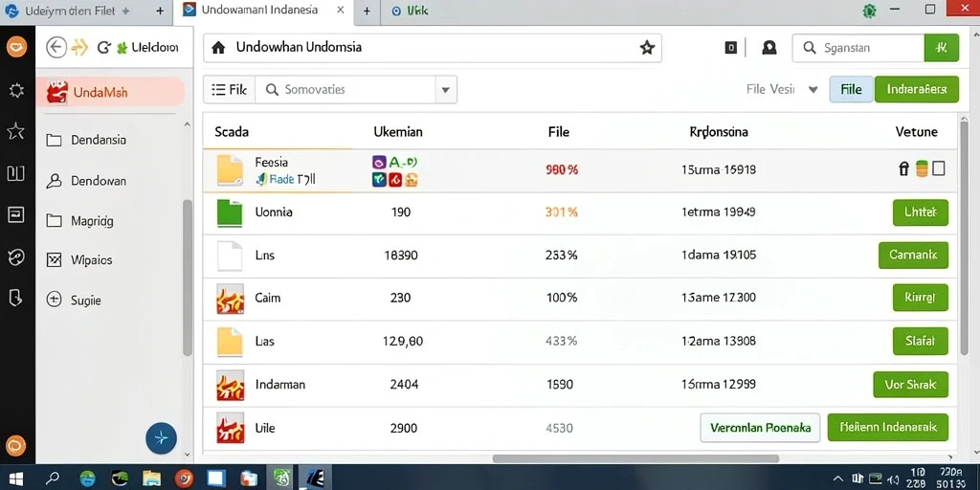
Task: Click the sidebar vertical scrollbar thumb
Action: (187, 278)
